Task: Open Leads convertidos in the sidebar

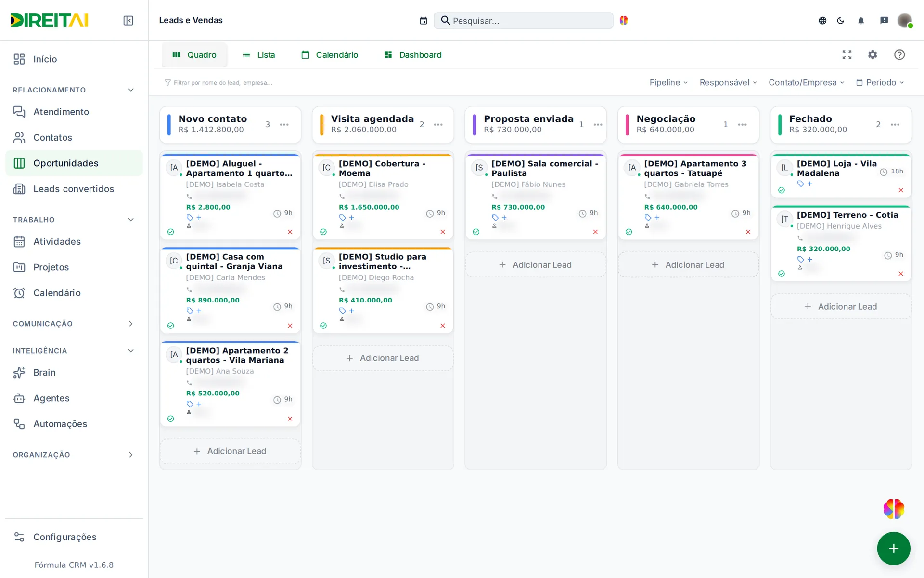Action: tap(74, 189)
